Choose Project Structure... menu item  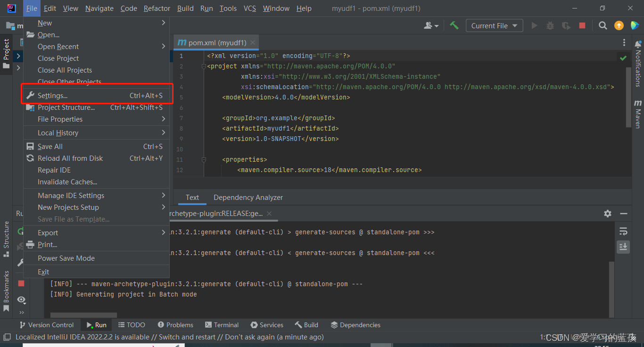tap(96, 107)
